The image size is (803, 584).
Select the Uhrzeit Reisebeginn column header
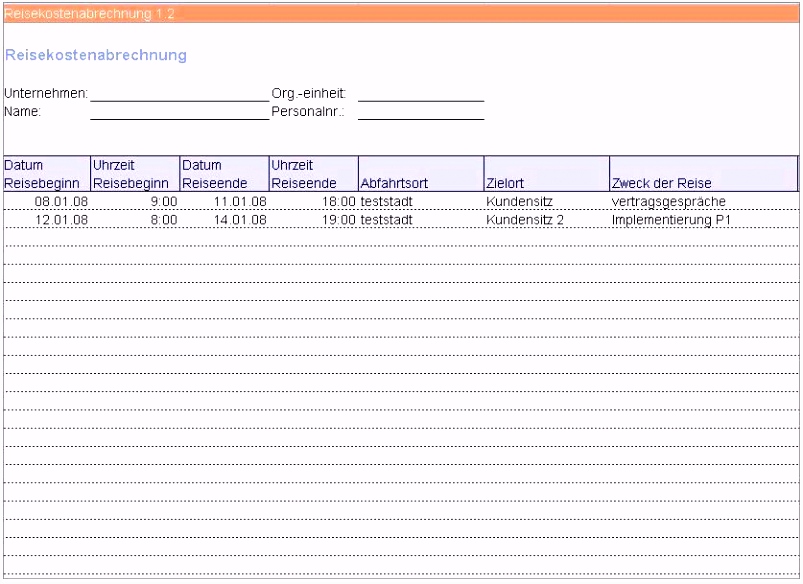point(135,174)
